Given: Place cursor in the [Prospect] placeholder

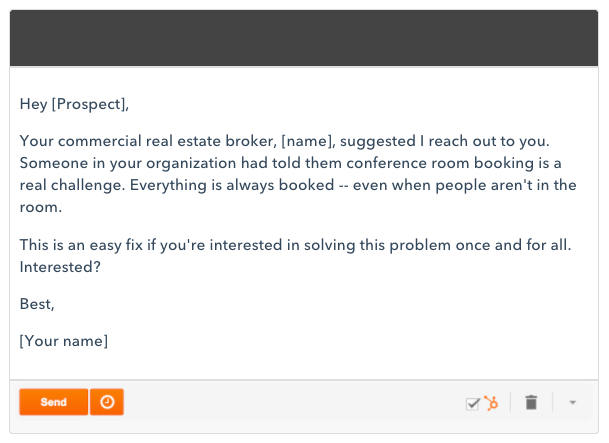Looking at the screenshot, I should pyautogui.click(x=88, y=104).
